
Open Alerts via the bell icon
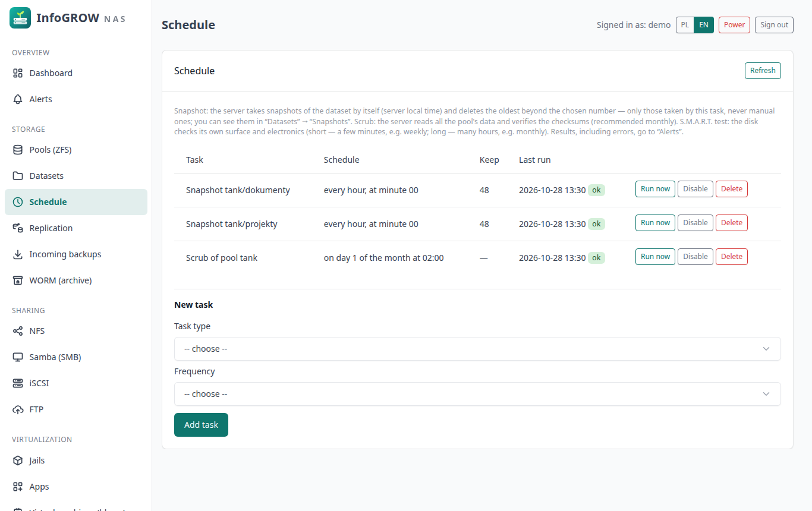click(18, 99)
